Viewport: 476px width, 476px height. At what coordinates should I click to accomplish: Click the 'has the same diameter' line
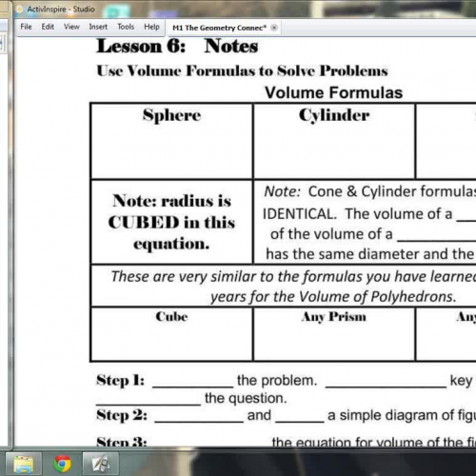click(371, 254)
